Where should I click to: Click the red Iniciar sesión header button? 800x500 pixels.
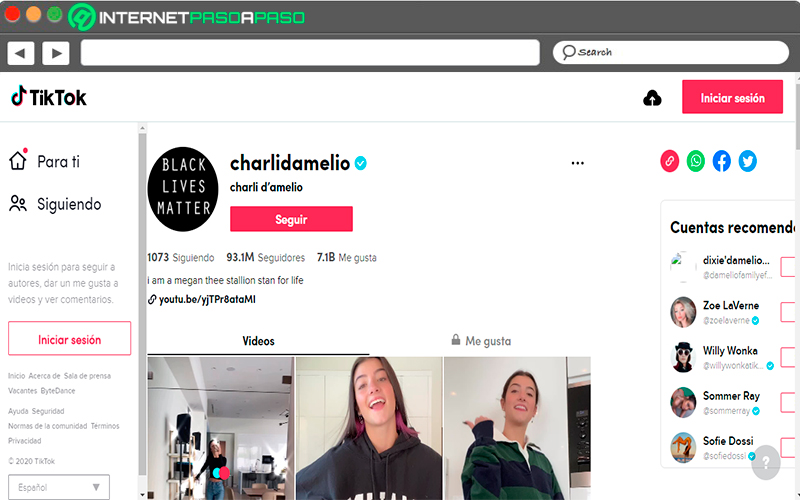pos(732,97)
